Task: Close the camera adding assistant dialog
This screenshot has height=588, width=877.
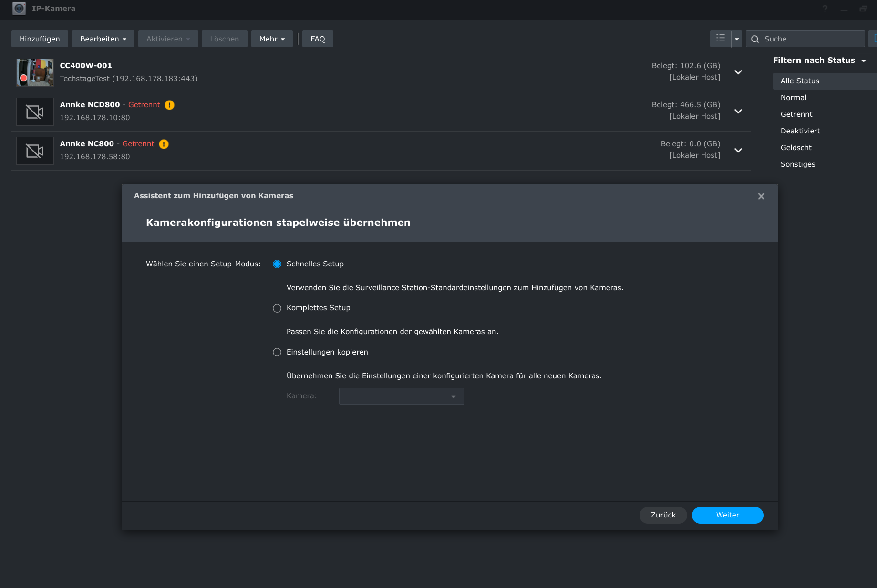Action: coord(761,196)
